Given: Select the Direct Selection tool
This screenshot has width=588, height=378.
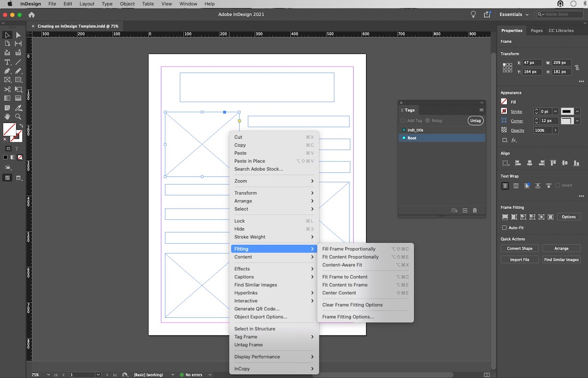Looking at the screenshot, I should (18, 35).
